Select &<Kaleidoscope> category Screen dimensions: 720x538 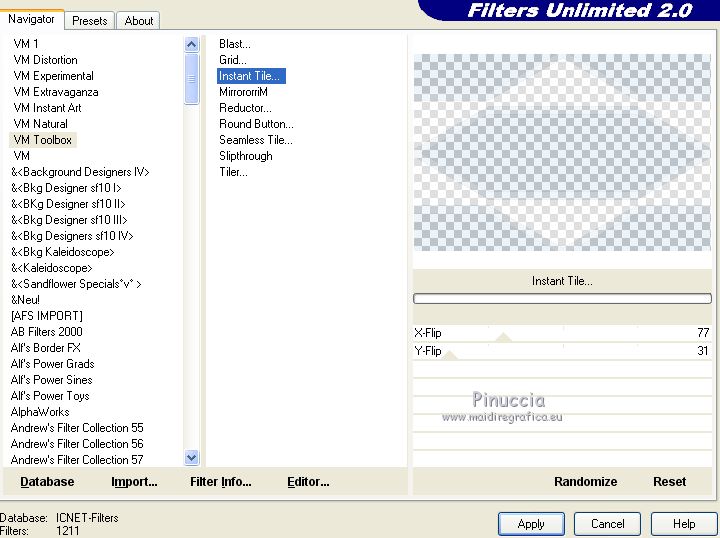pos(51,268)
